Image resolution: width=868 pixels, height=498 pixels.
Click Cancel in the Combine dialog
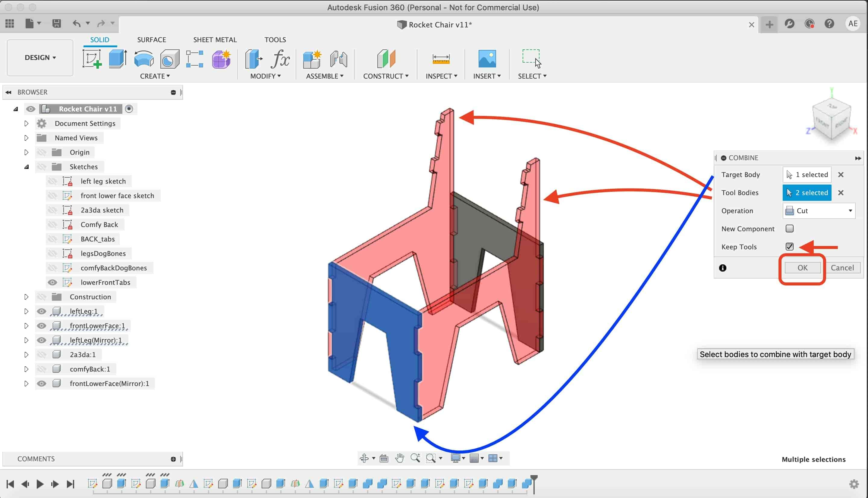click(842, 268)
